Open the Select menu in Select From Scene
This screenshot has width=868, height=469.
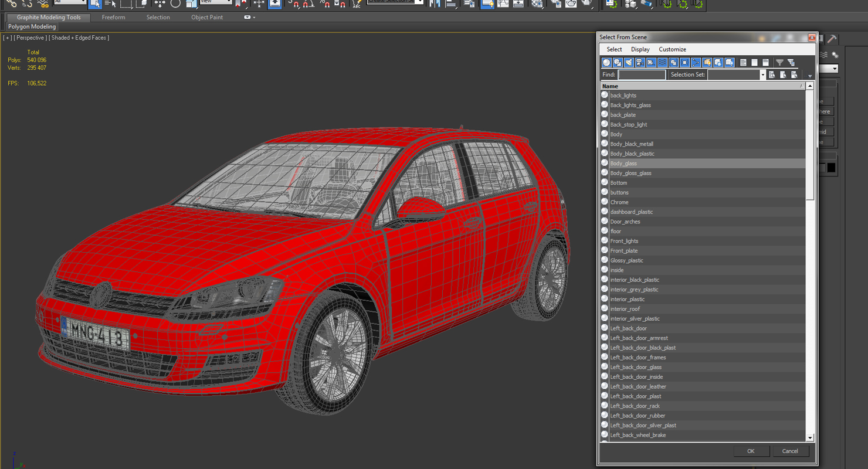614,49
